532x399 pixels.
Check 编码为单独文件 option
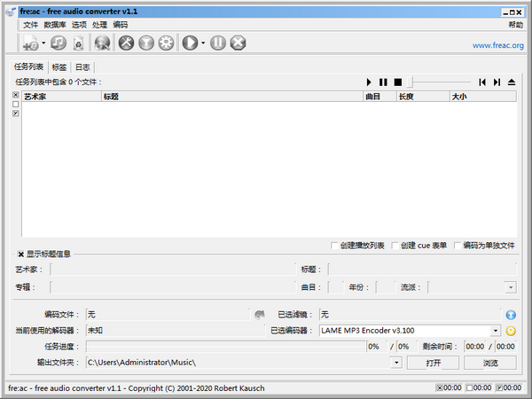click(457, 246)
